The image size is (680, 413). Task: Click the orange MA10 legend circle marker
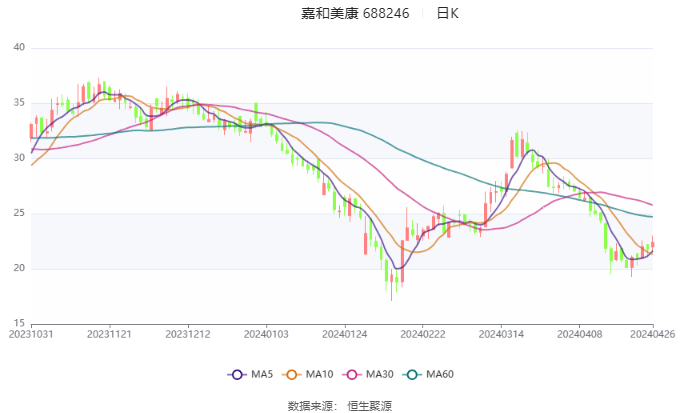click(294, 374)
